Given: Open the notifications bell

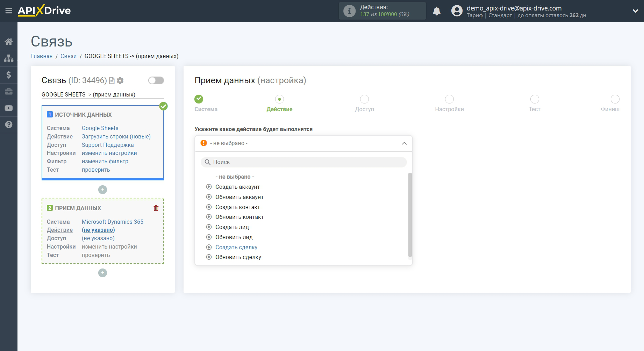Looking at the screenshot, I should coord(437,11).
